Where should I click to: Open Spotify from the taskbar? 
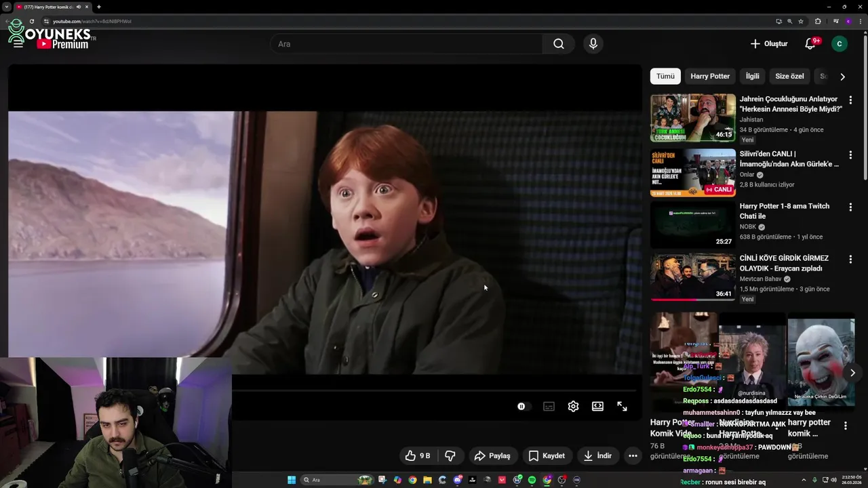[532, 480]
